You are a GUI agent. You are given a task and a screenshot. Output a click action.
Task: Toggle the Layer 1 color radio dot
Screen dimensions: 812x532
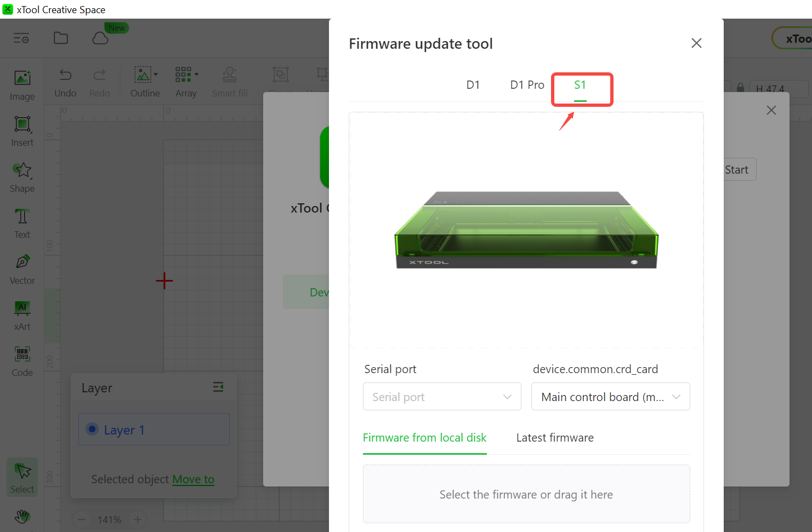(x=92, y=430)
